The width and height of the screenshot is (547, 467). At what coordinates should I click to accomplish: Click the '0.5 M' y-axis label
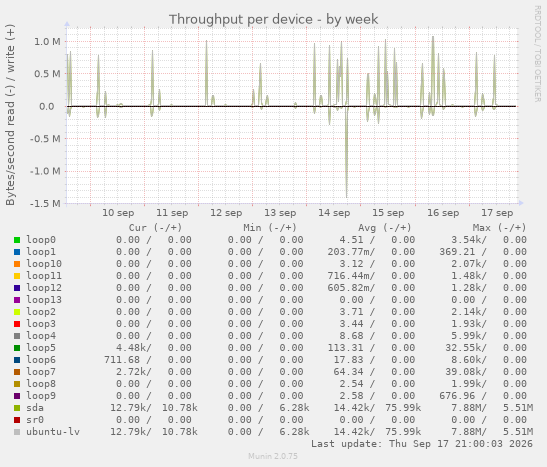click(47, 74)
